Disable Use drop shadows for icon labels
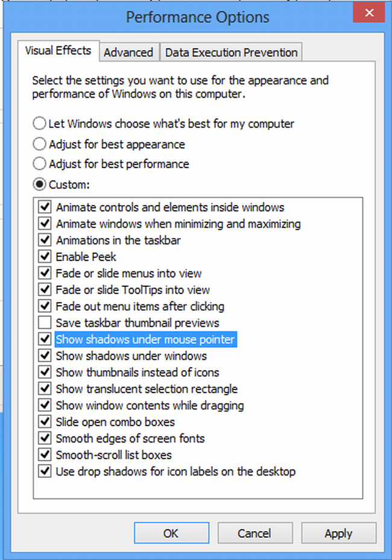 (45, 471)
